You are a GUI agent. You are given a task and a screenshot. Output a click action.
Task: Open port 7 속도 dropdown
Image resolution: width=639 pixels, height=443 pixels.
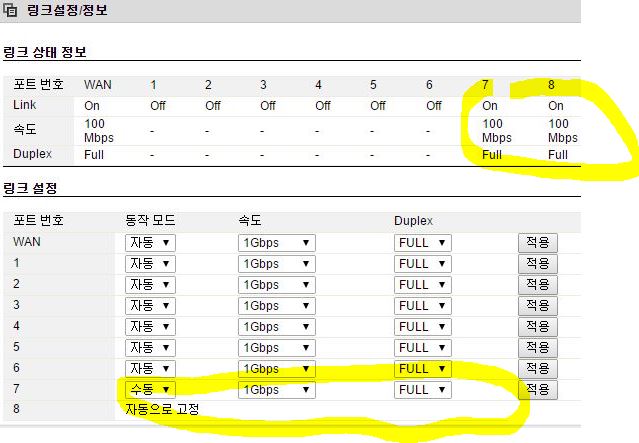tap(276, 390)
